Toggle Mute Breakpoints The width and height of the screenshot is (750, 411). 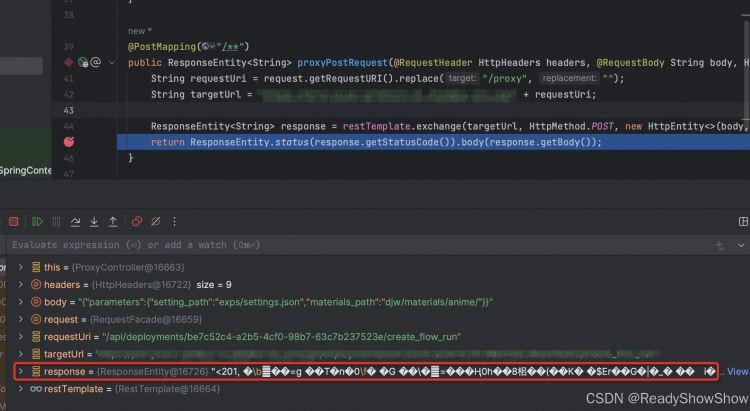pyautogui.click(x=155, y=222)
